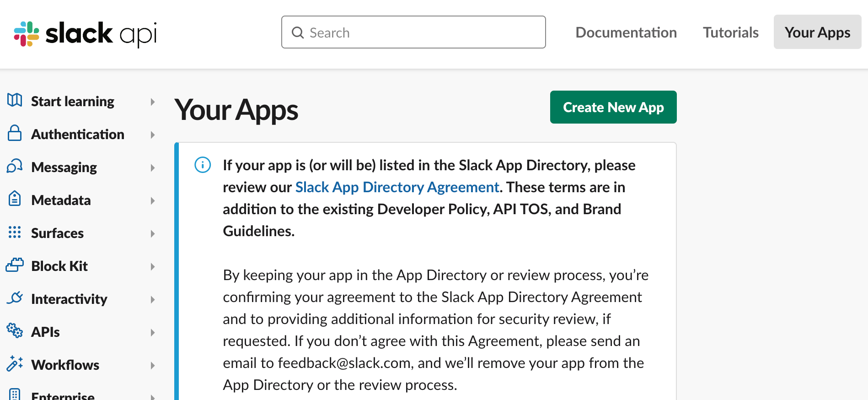Screen dimensions: 868x400
Task: Expand the Surfaces section arrow
Action: 153,233
